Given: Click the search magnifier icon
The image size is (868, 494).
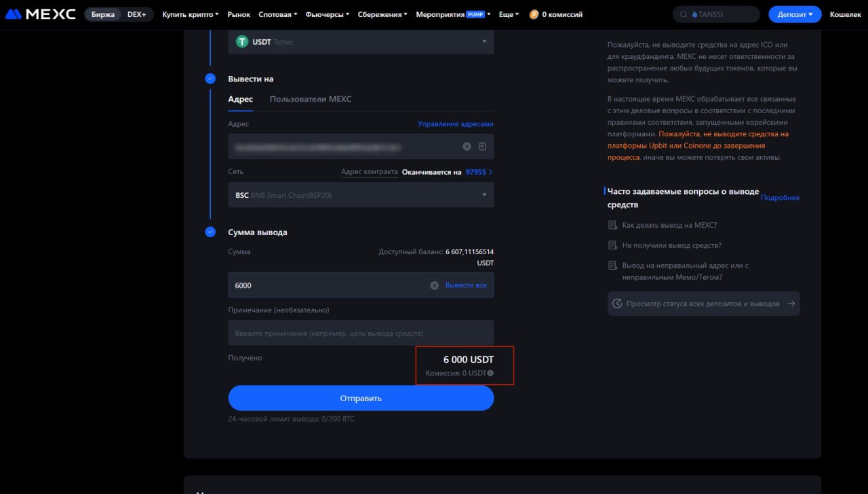Looking at the screenshot, I should [684, 14].
